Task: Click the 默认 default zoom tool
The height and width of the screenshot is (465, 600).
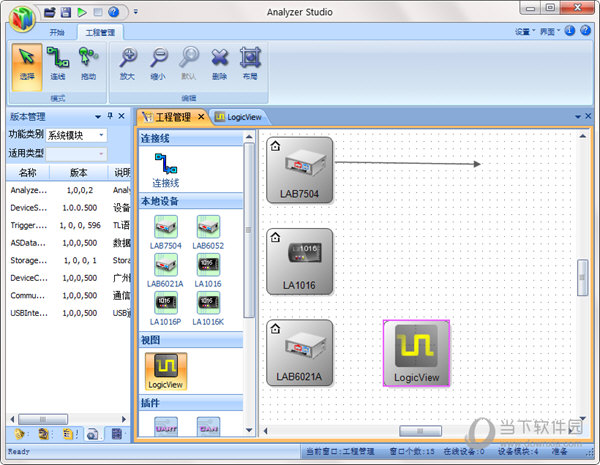Action: 189,64
